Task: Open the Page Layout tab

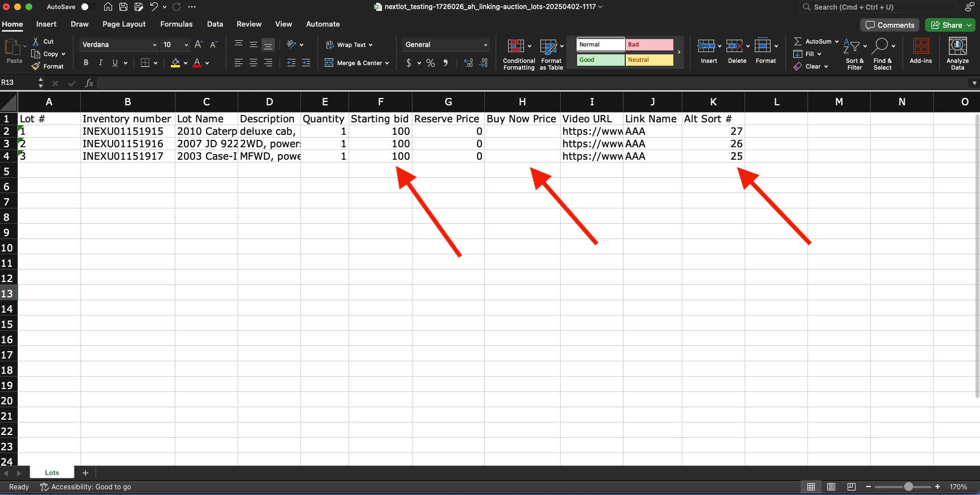Action: coord(124,24)
